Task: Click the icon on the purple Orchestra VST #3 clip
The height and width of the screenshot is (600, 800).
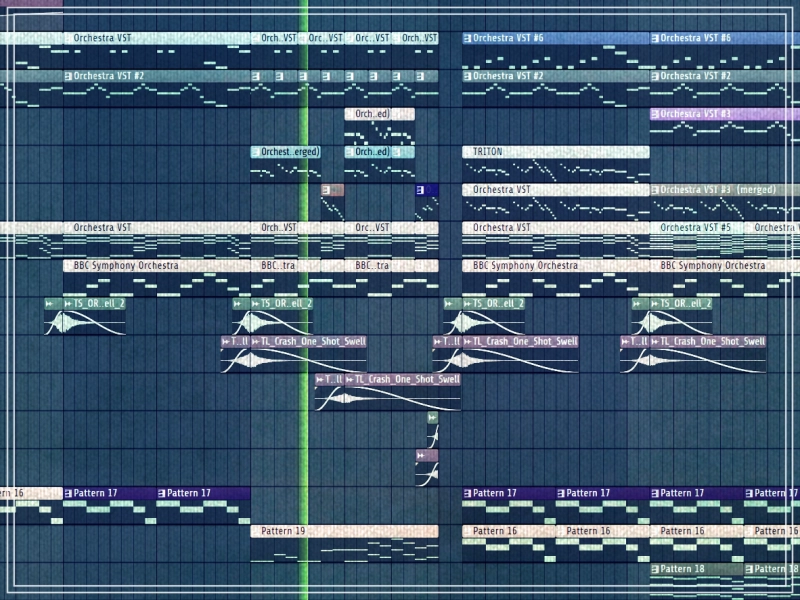Action: click(655, 114)
